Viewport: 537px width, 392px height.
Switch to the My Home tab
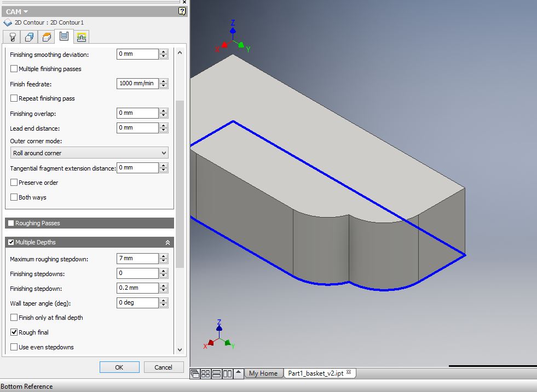coord(263,373)
